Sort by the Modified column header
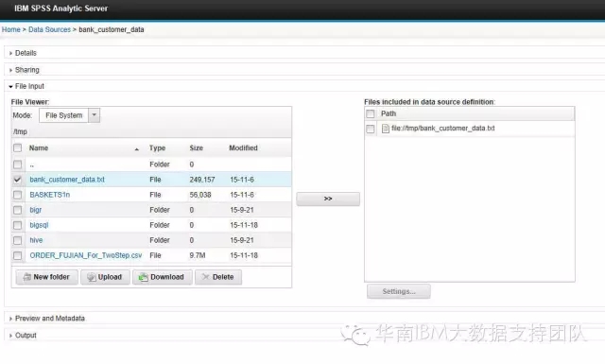Image resolution: width=605 pixels, height=364 pixels. tap(243, 148)
